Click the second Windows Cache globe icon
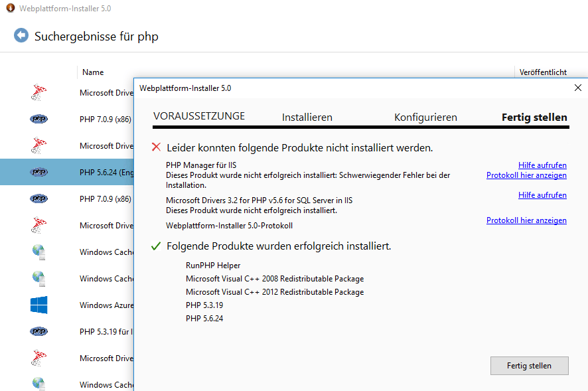The image size is (588, 391). (x=39, y=278)
